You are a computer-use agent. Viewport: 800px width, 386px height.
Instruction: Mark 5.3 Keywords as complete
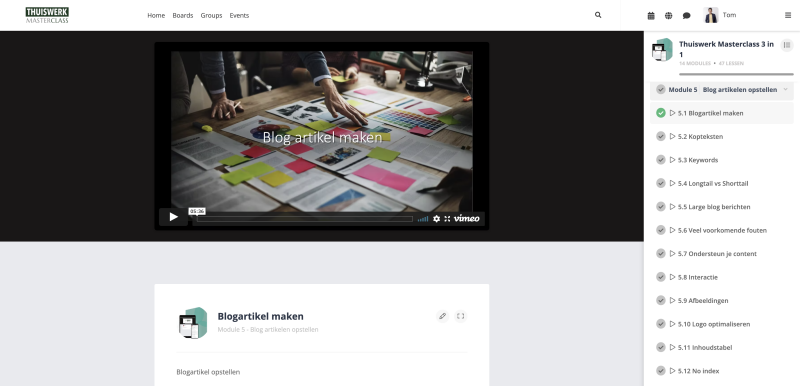click(x=661, y=160)
